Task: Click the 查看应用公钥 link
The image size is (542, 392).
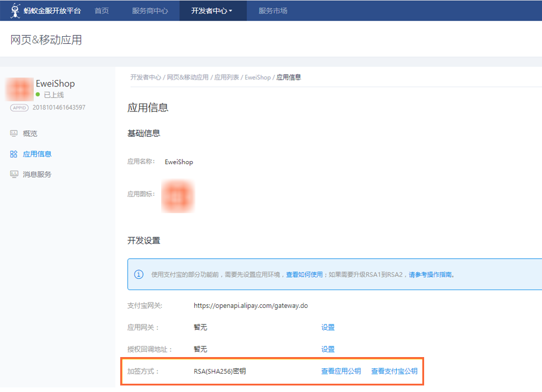Action: click(341, 371)
